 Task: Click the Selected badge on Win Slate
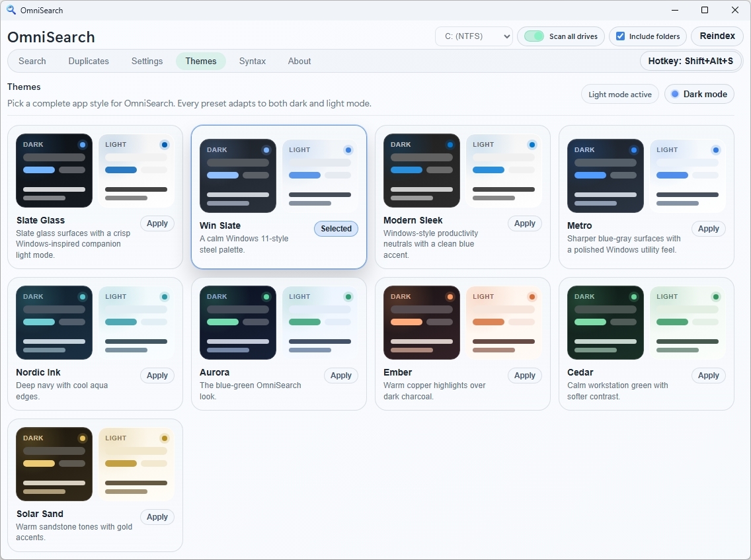pos(335,228)
